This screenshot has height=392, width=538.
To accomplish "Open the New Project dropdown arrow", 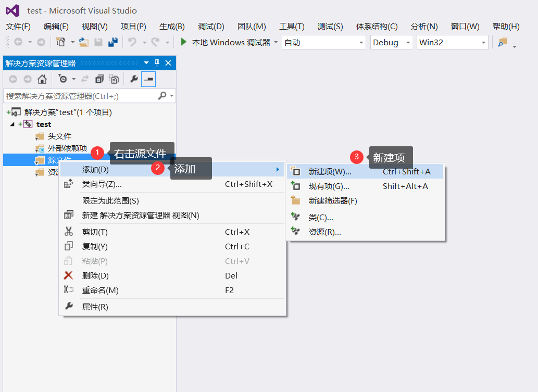I will (72, 42).
